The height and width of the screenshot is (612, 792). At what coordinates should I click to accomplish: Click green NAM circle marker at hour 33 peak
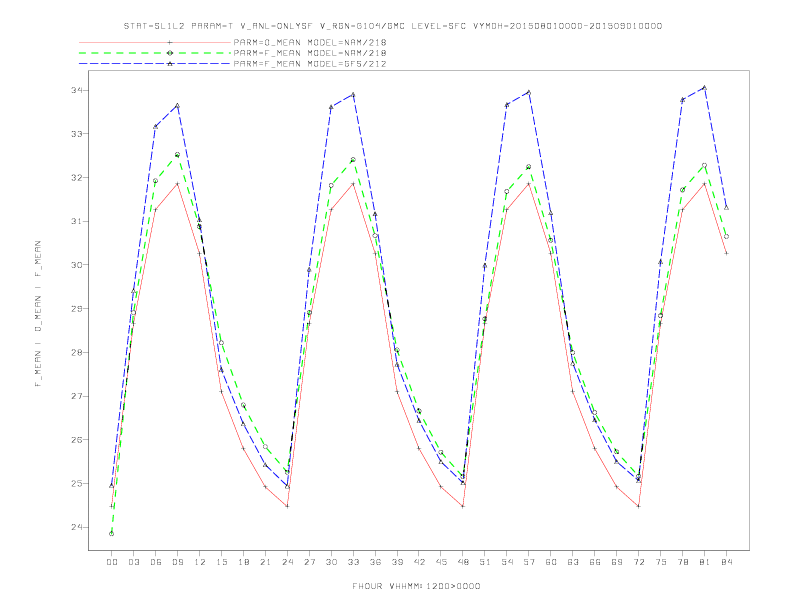coord(353,160)
